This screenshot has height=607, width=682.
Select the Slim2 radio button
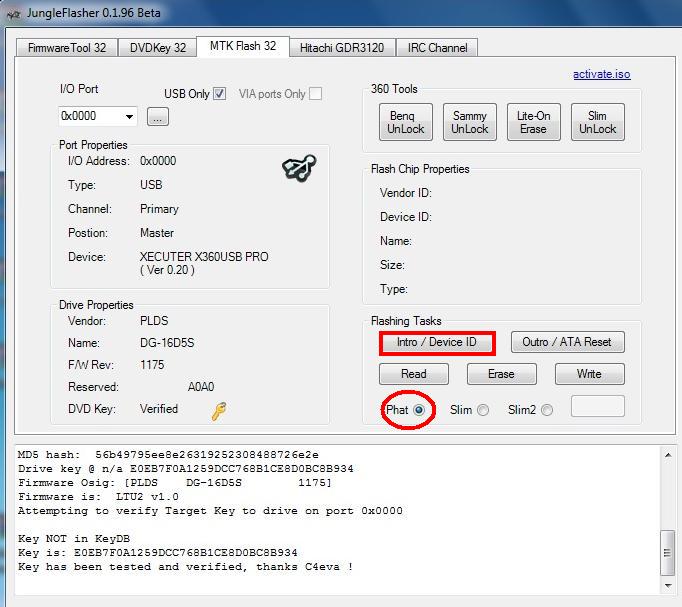point(547,410)
